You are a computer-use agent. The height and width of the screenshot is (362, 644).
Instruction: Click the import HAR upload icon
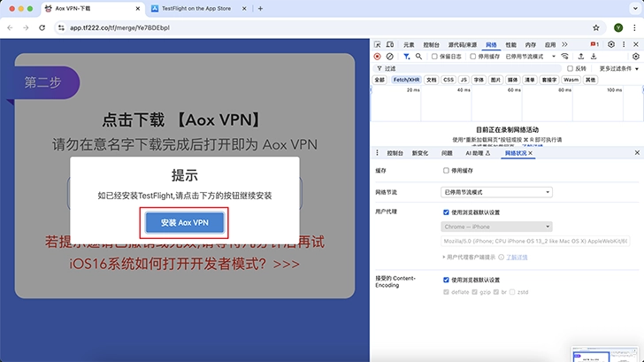(x=580, y=57)
